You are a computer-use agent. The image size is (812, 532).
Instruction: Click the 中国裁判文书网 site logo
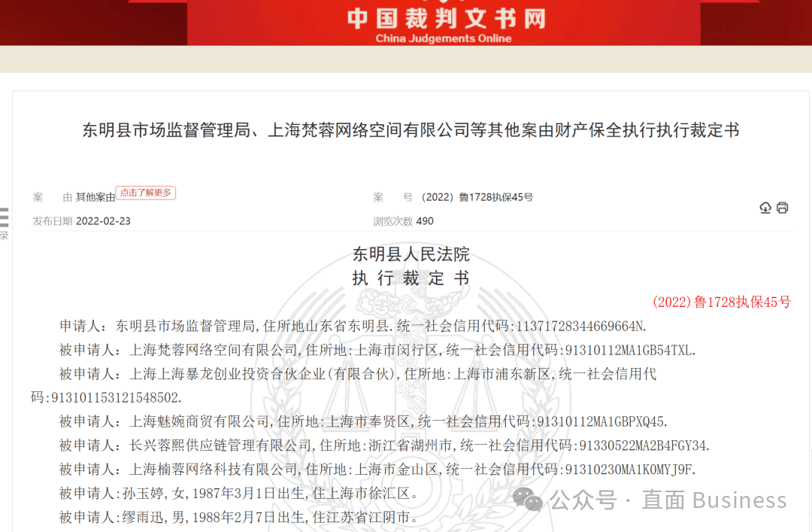[x=446, y=18]
